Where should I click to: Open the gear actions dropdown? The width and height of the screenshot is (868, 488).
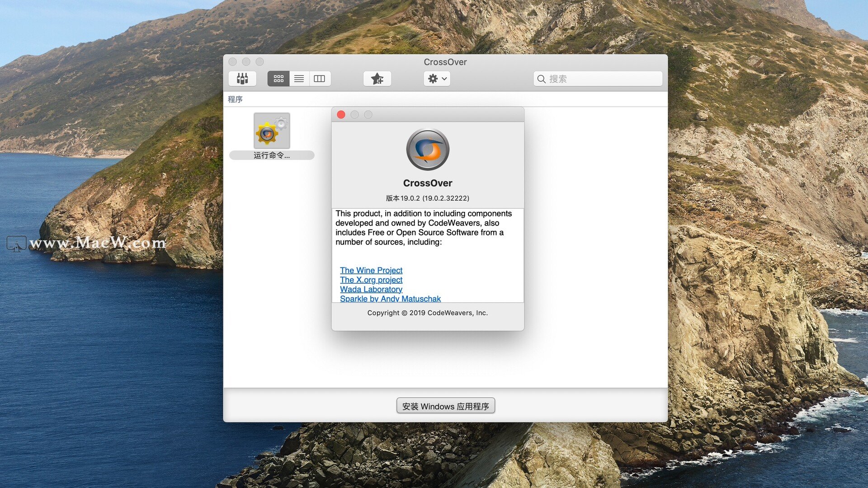click(x=437, y=79)
